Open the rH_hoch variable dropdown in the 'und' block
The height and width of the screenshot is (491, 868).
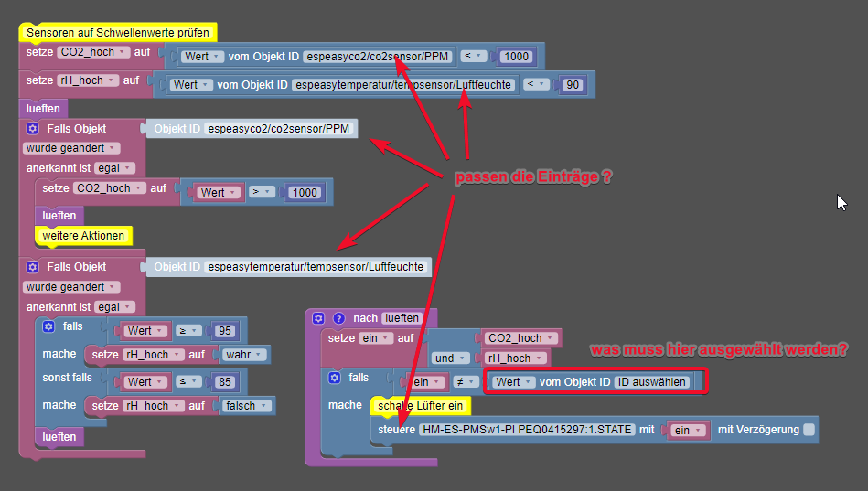[515, 358]
